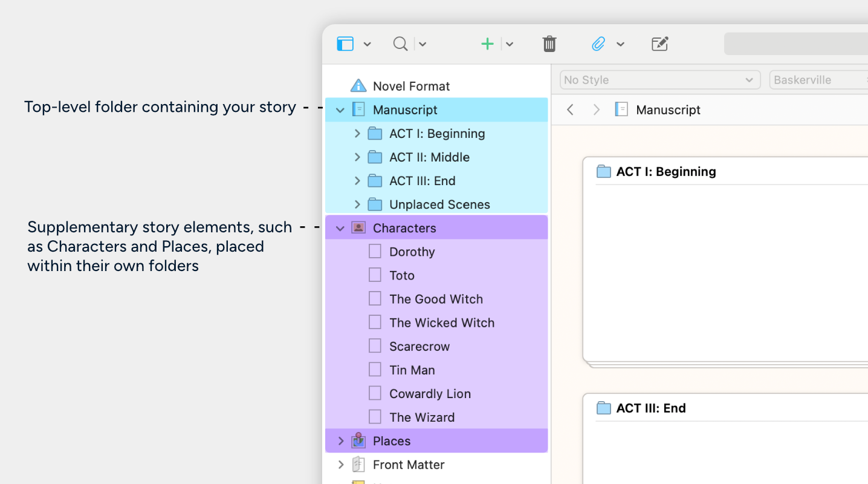
Task: Expand Unplaced Scenes folder
Action: [357, 204]
